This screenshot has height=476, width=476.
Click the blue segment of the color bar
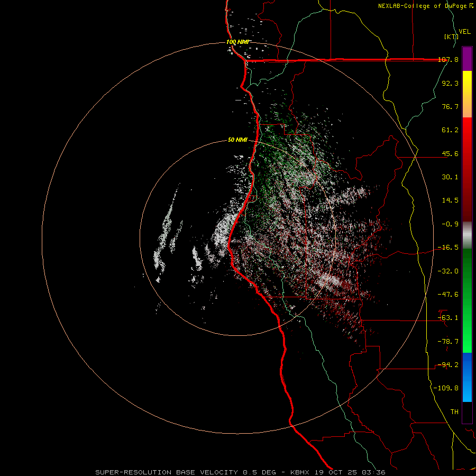click(467, 377)
